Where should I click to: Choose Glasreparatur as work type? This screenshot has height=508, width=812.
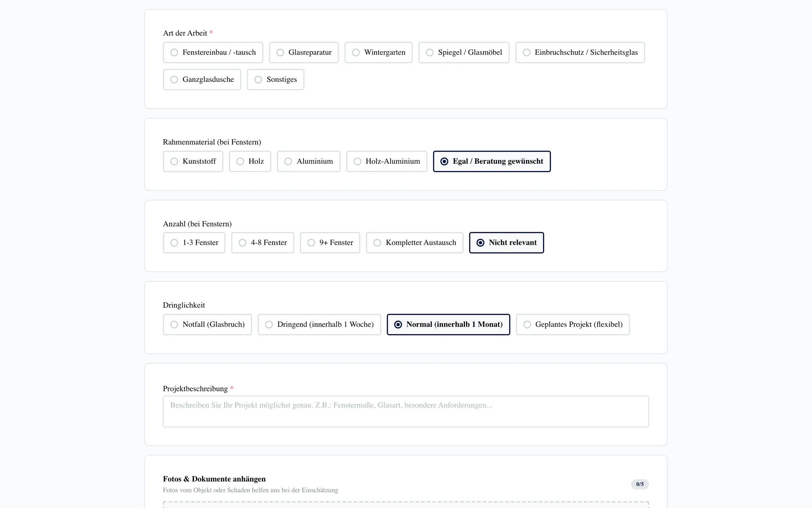(303, 53)
